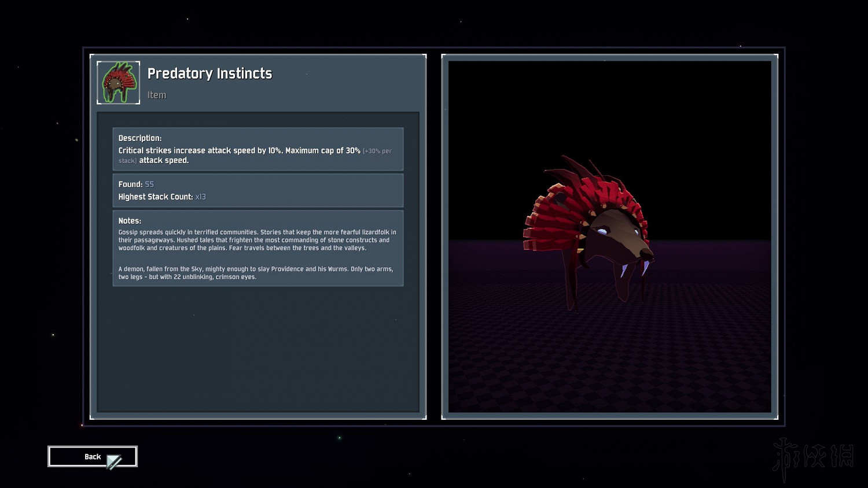Screen dimensions: 868x488
Task: Select the Predatory Instincts title text
Action: pyautogui.click(x=209, y=73)
